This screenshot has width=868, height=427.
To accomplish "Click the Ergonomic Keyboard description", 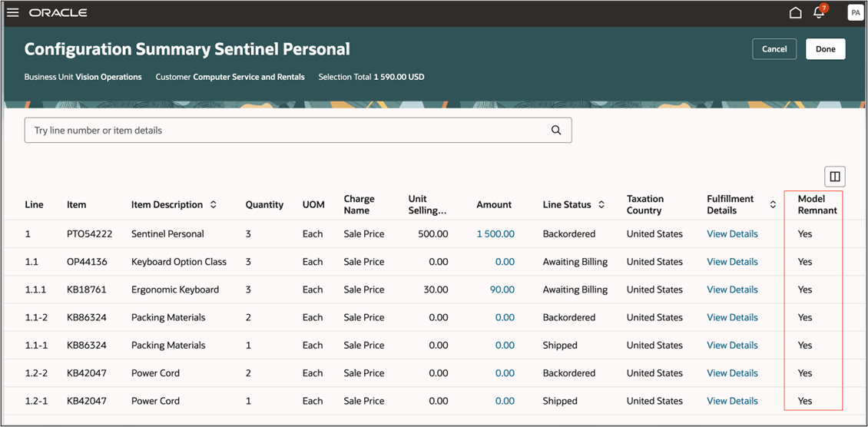I will coord(175,290).
